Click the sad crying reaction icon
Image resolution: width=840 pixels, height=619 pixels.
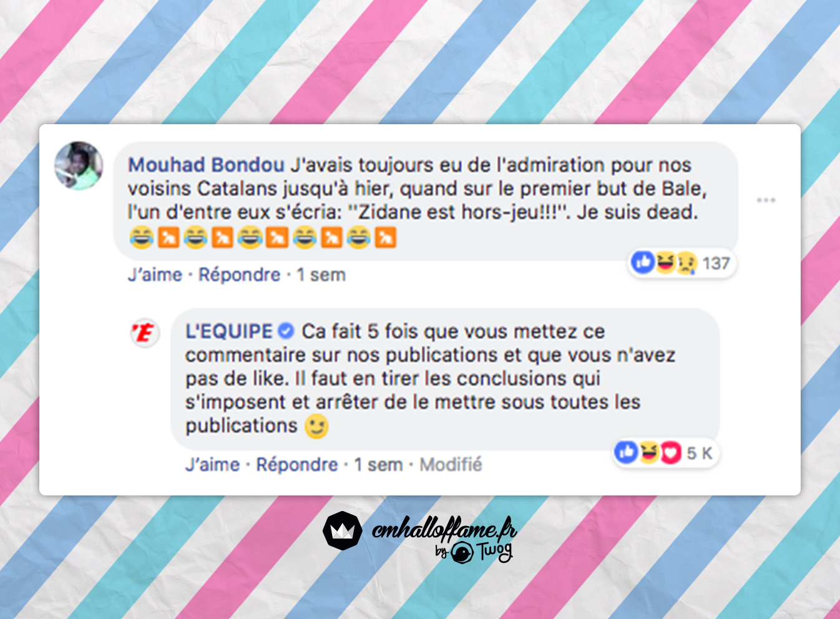pyautogui.click(x=686, y=263)
